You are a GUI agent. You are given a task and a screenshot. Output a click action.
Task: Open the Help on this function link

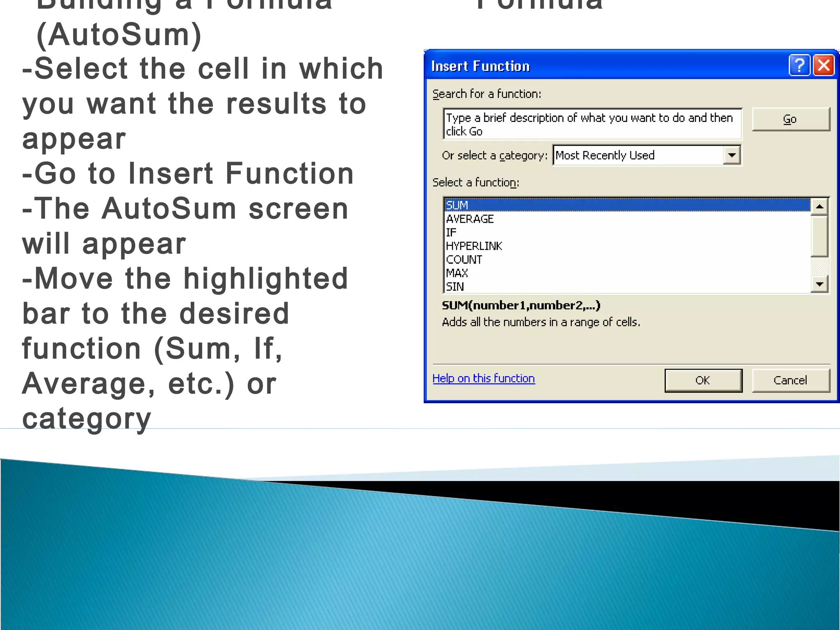[484, 378]
